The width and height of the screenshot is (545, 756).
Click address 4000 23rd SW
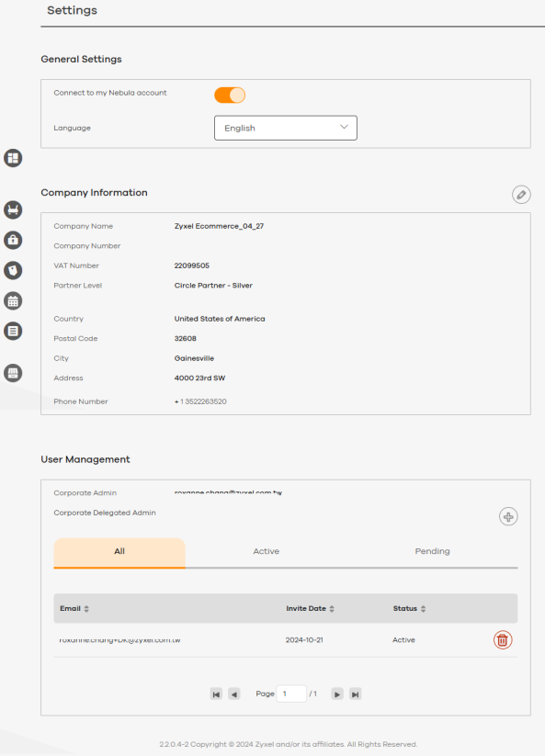[199, 378]
